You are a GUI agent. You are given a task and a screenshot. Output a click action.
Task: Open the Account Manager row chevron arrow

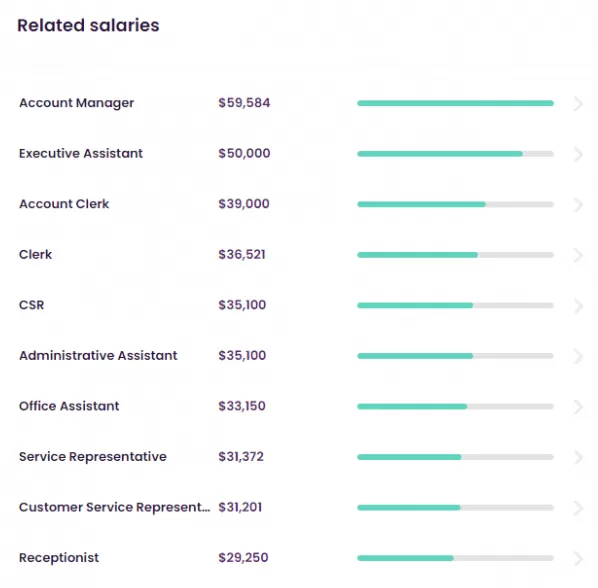click(578, 103)
